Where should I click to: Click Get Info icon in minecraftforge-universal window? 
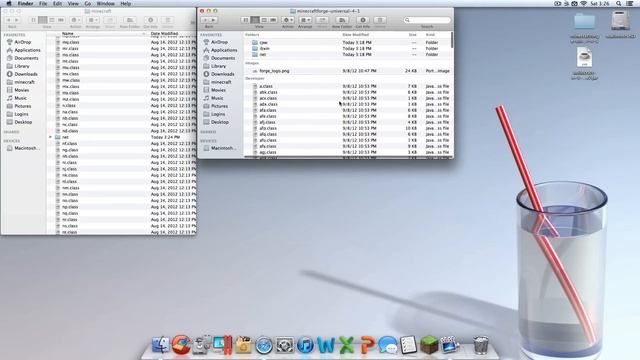coord(363,20)
